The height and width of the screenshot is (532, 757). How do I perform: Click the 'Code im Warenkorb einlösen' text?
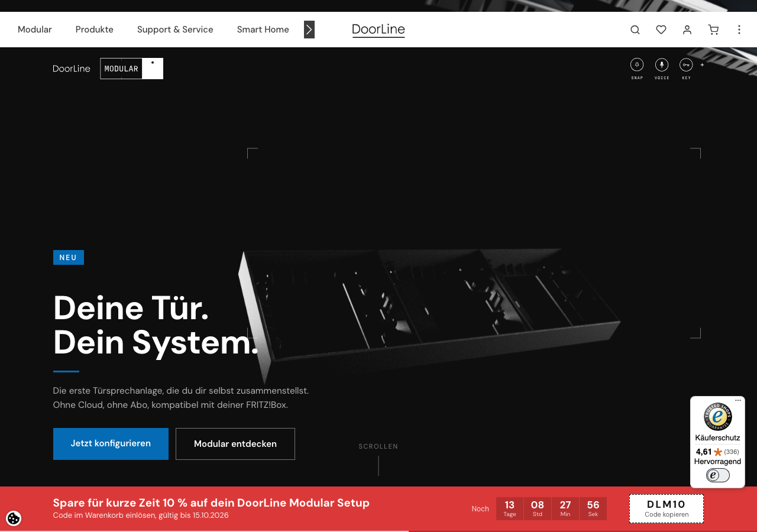(141, 515)
